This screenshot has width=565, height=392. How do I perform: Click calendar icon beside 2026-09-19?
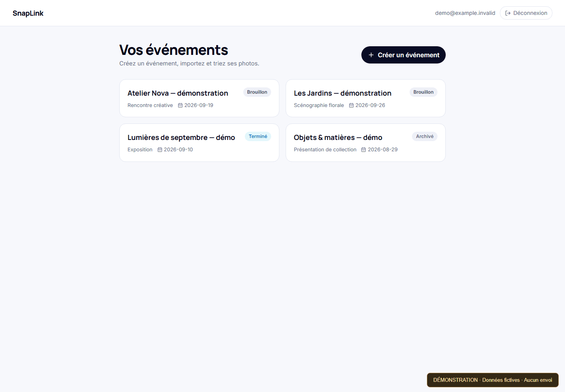(x=180, y=105)
